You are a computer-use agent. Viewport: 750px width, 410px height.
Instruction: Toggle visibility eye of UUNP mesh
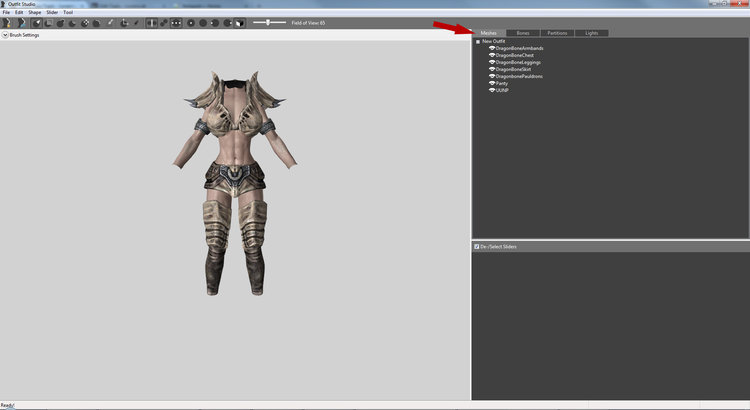tap(492, 90)
